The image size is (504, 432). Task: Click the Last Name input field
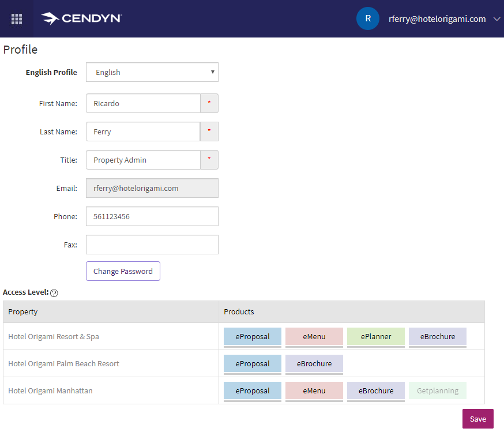[144, 132]
